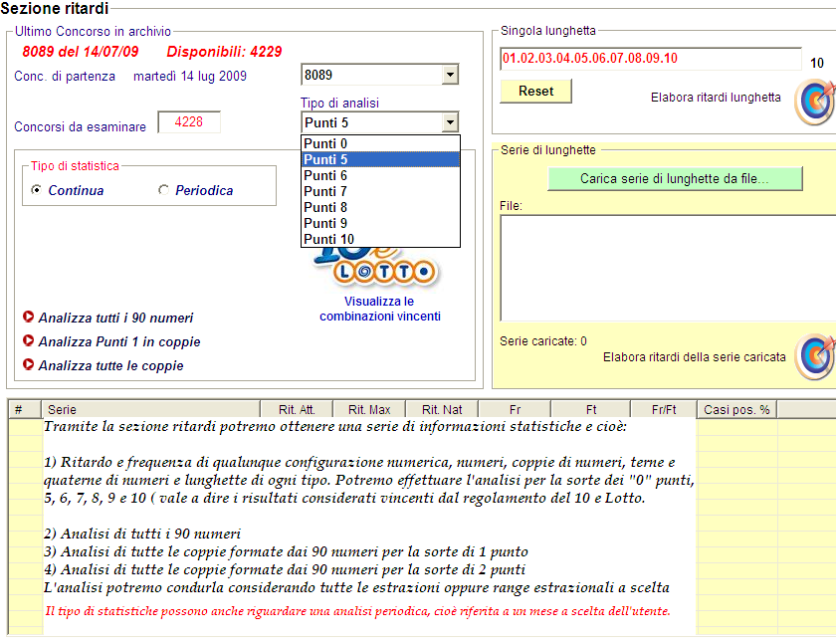
Task: Click the Rit. Att. column header
Action: pyautogui.click(x=297, y=409)
